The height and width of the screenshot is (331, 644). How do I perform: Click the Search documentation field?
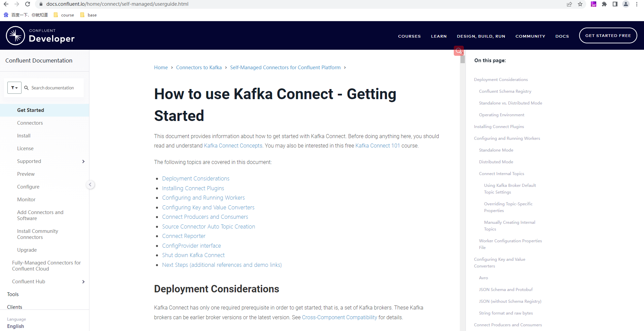(x=53, y=88)
